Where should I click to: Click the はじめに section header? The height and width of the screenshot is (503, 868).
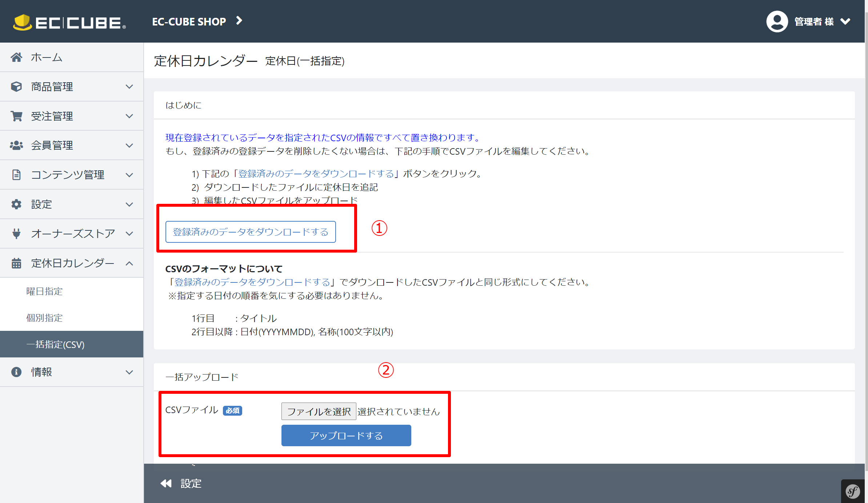183,105
